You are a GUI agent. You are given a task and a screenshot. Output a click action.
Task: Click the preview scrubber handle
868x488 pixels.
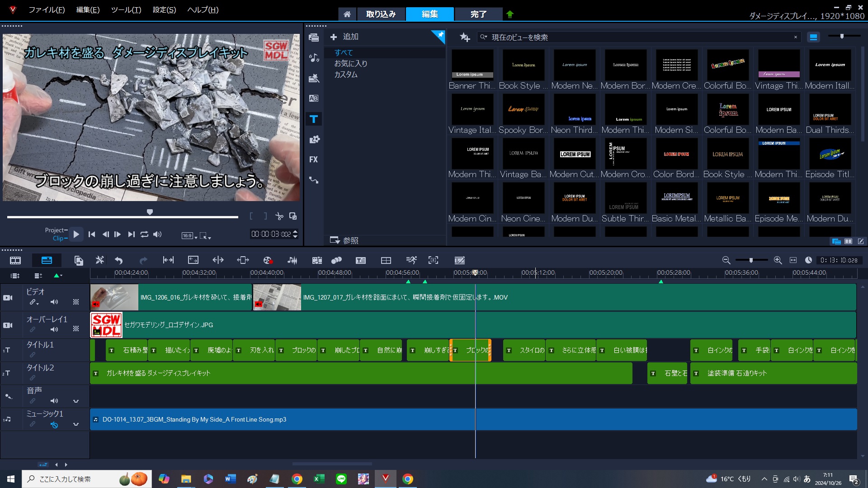coord(150,212)
